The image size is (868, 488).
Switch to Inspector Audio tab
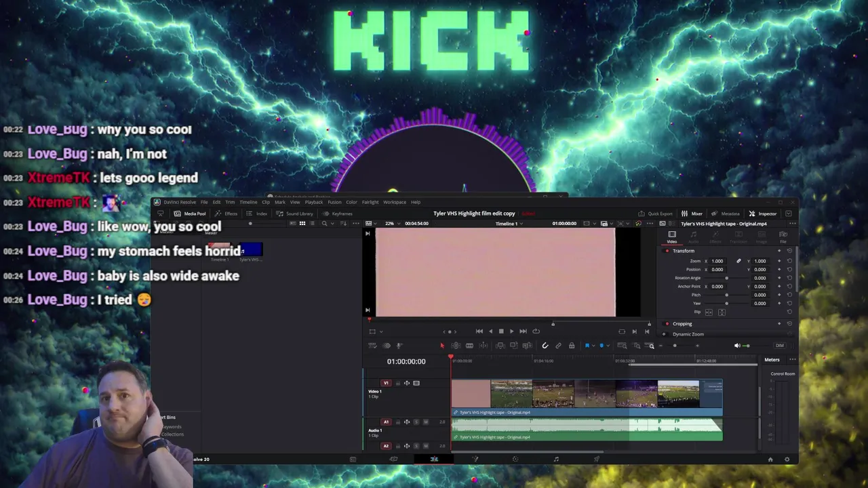(x=694, y=237)
